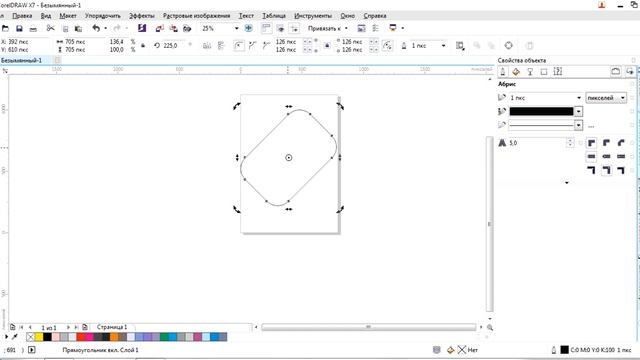Select the chamfered corner type

tap(267, 46)
